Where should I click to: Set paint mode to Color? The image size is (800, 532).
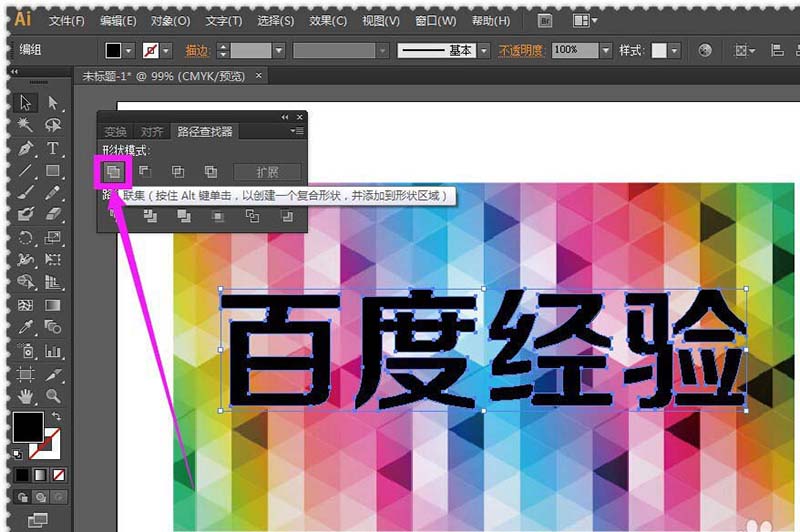click(22, 475)
